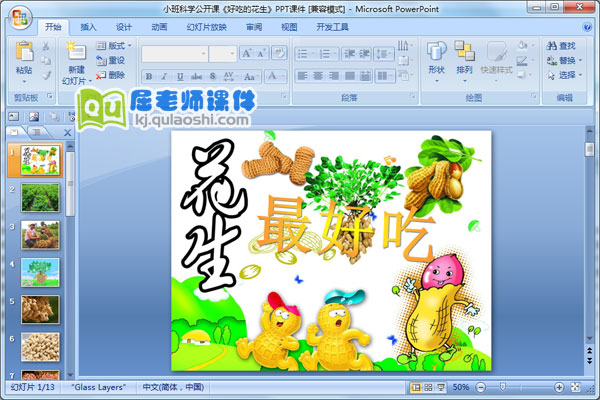Toggle text shadow formatting
The height and width of the screenshot is (400, 600).
coord(213,77)
